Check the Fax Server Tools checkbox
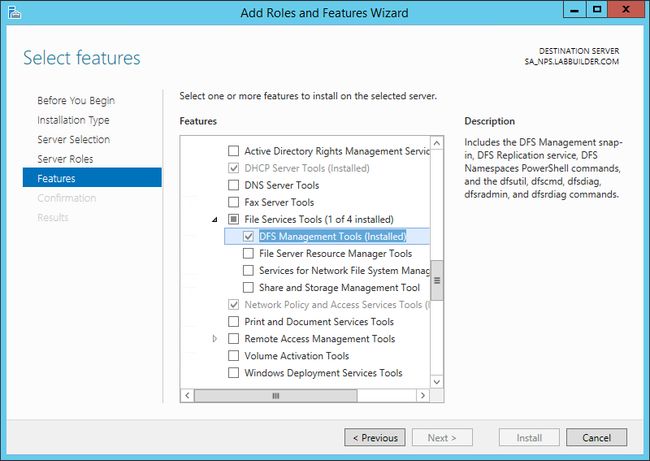Image resolution: width=650 pixels, height=461 pixels. pyautogui.click(x=234, y=202)
